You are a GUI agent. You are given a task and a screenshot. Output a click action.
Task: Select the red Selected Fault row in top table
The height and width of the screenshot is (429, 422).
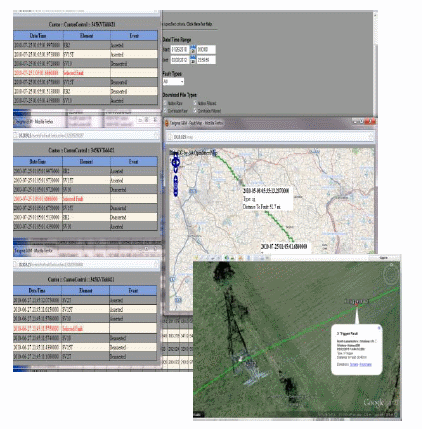click(x=85, y=73)
